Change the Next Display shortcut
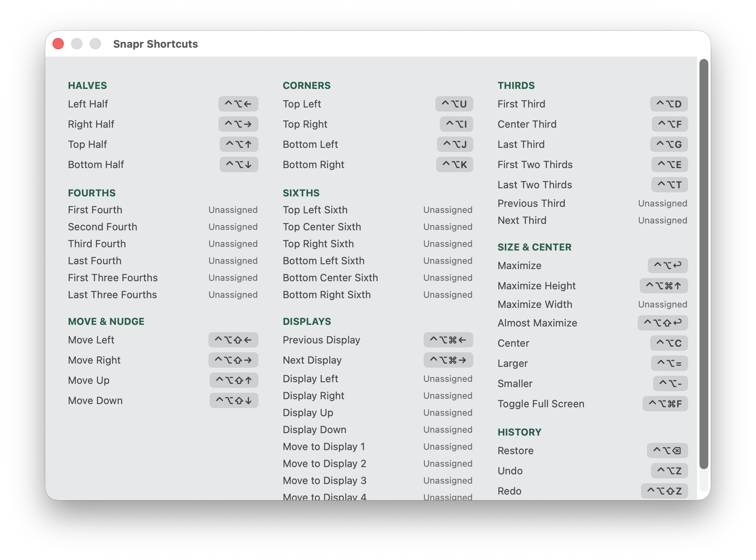Image resolution: width=756 pixels, height=560 pixels. 448,360
